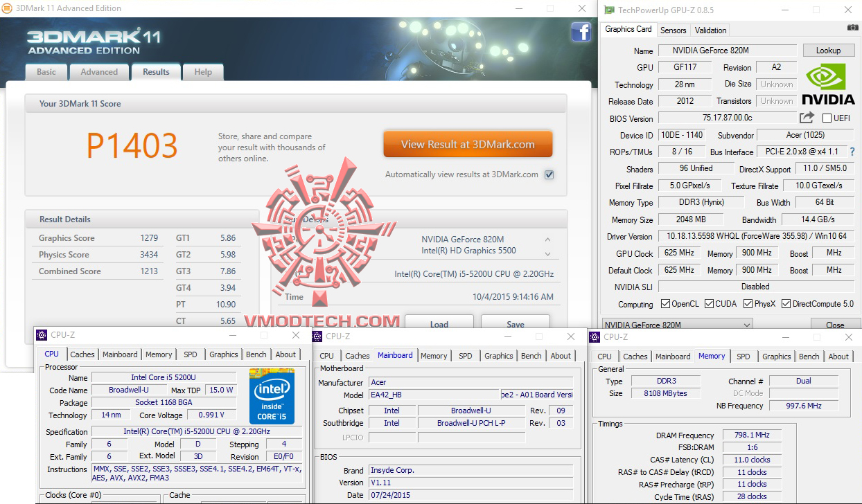Open About tab in Memory CPU-Z window
Image resolution: width=862 pixels, height=504 pixels.
(838, 357)
